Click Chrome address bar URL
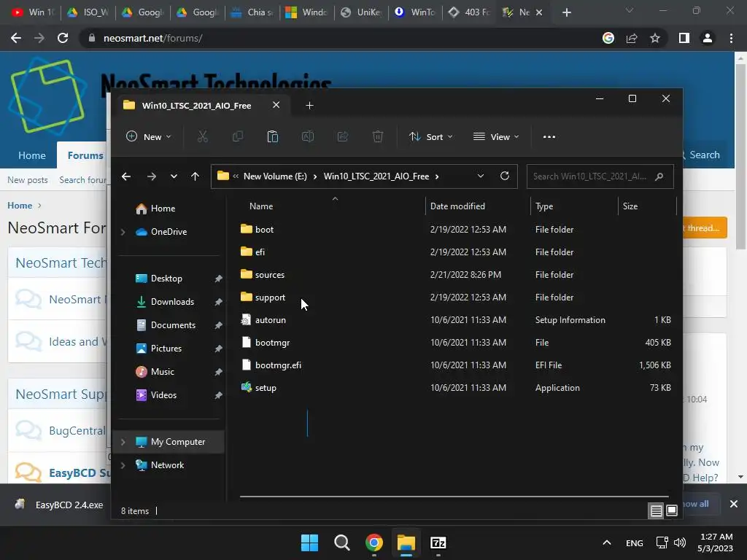This screenshot has width=747, height=560. pos(152,38)
